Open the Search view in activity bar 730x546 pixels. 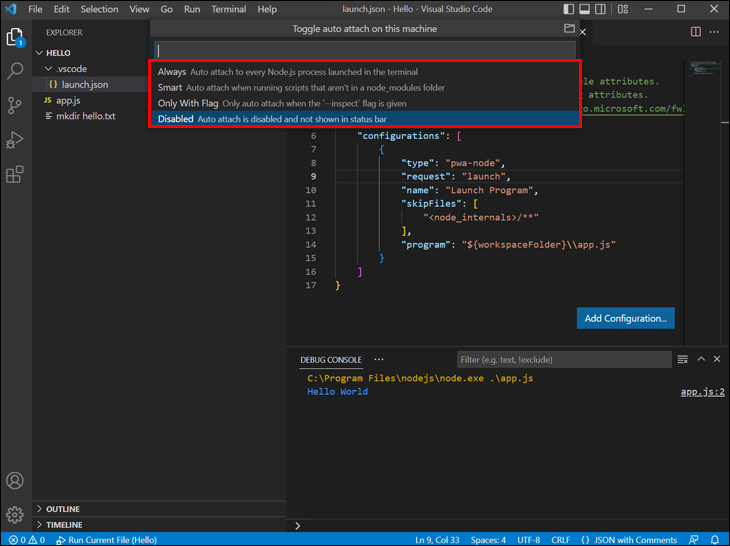(x=15, y=71)
